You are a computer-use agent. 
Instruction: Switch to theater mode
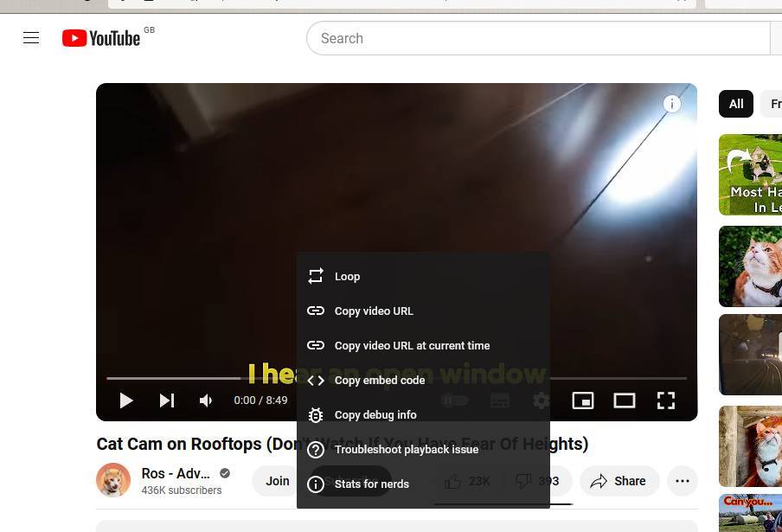(x=624, y=401)
